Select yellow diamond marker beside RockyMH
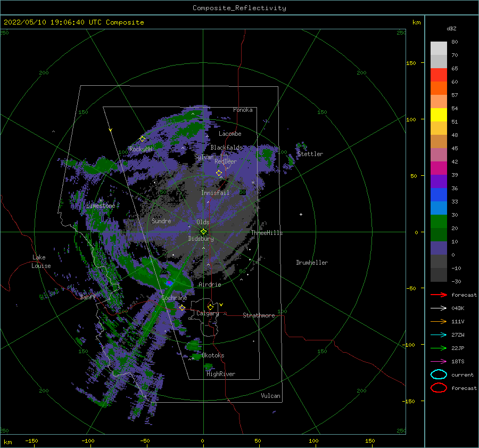The height and width of the screenshot is (448, 479). coord(142,139)
